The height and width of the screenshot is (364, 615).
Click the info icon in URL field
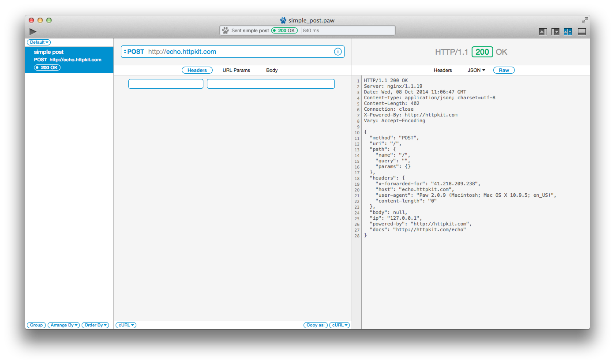pos(338,52)
